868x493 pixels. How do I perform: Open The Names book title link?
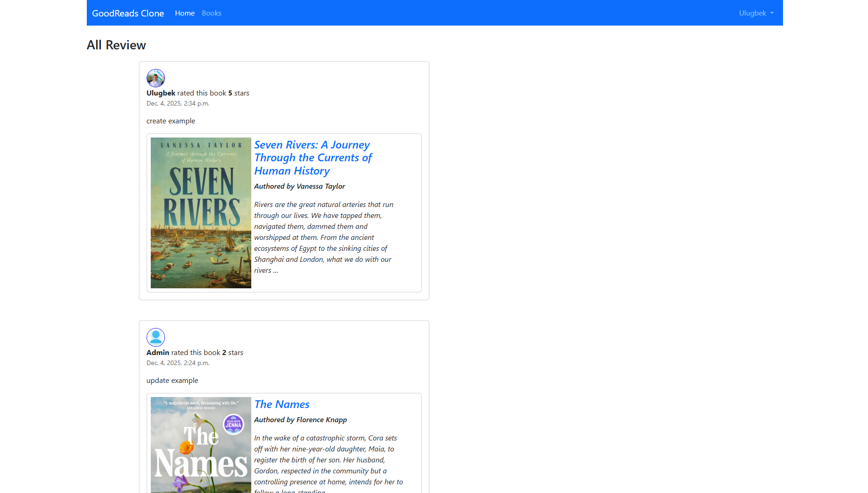282,404
